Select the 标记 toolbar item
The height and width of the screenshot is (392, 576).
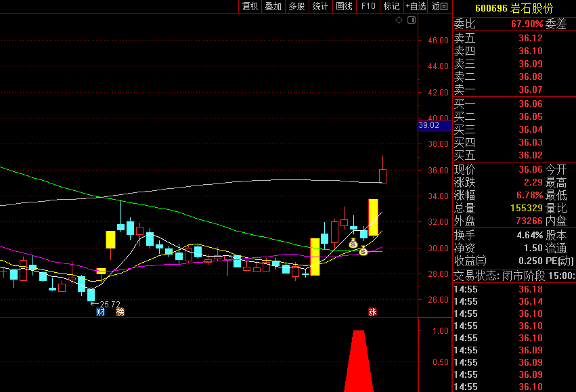(391, 7)
